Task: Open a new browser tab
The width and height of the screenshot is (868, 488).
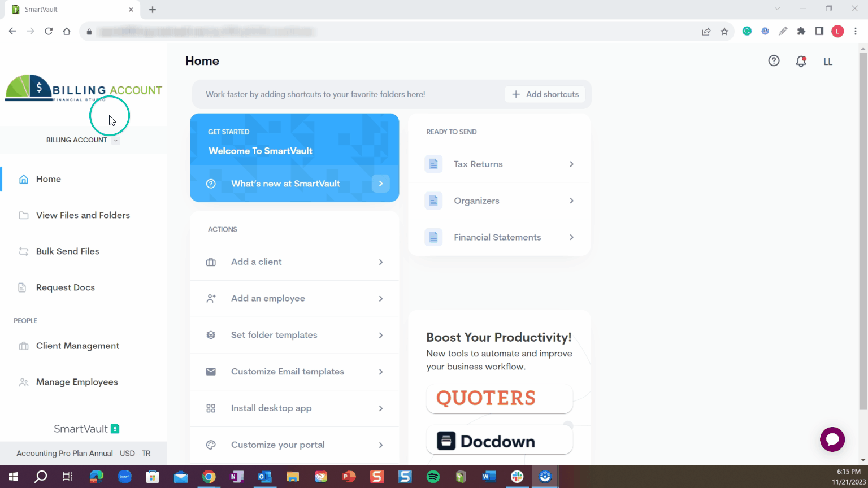Action: pyautogui.click(x=153, y=10)
